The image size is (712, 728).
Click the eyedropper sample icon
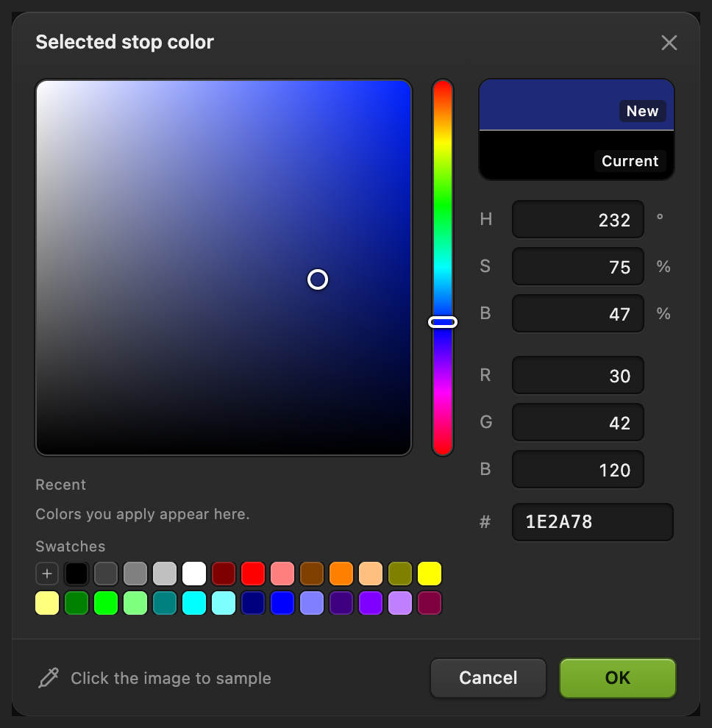(49, 678)
